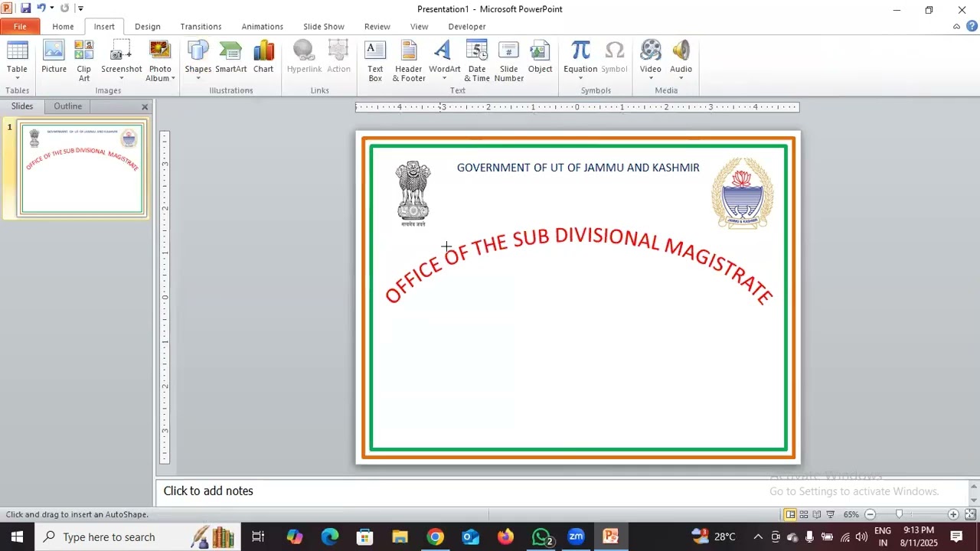Open the Photo Album dropdown
The image size is (980, 551).
(173, 78)
